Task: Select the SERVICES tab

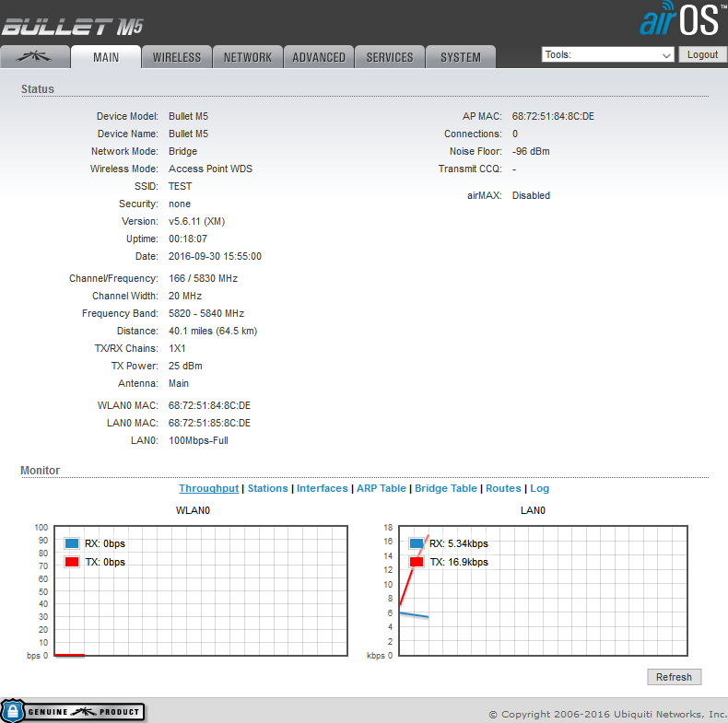Action: click(x=390, y=57)
